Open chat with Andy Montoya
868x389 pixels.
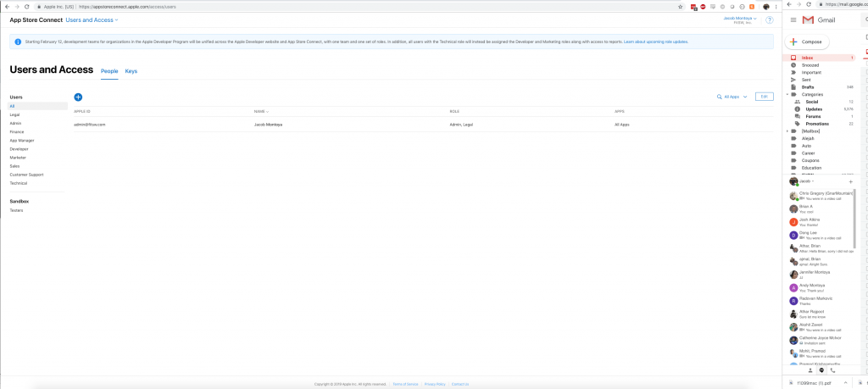tap(821, 288)
